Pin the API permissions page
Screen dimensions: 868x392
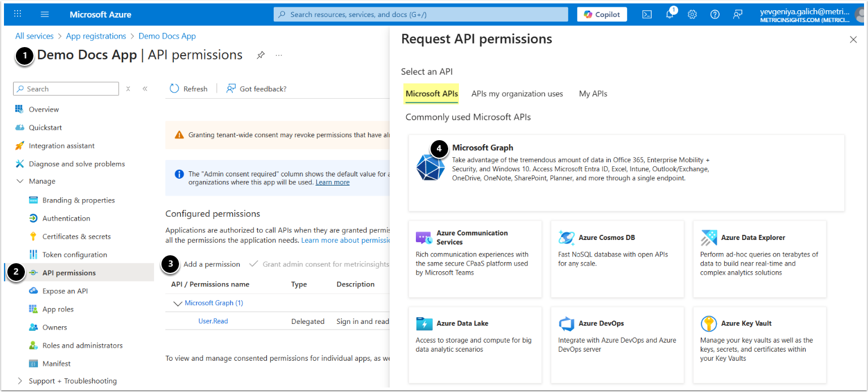[x=261, y=55]
